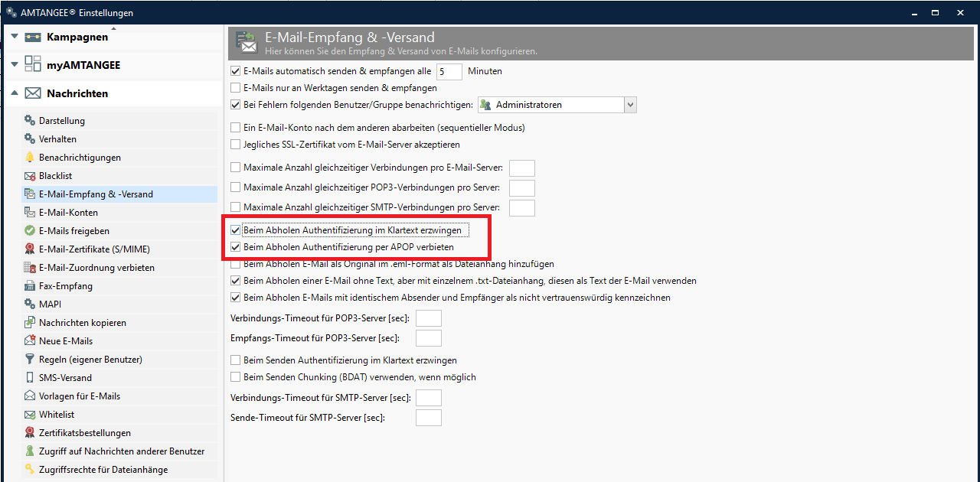Open MAPI settings page
This screenshot has width=980, height=482.
[119, 305]
